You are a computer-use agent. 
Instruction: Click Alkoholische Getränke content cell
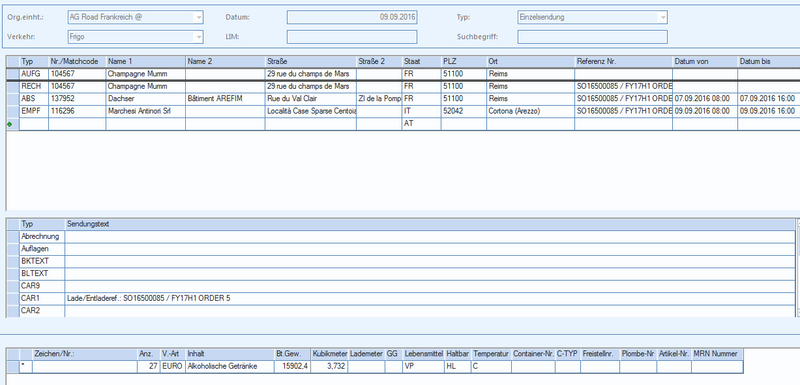(230, 366)
